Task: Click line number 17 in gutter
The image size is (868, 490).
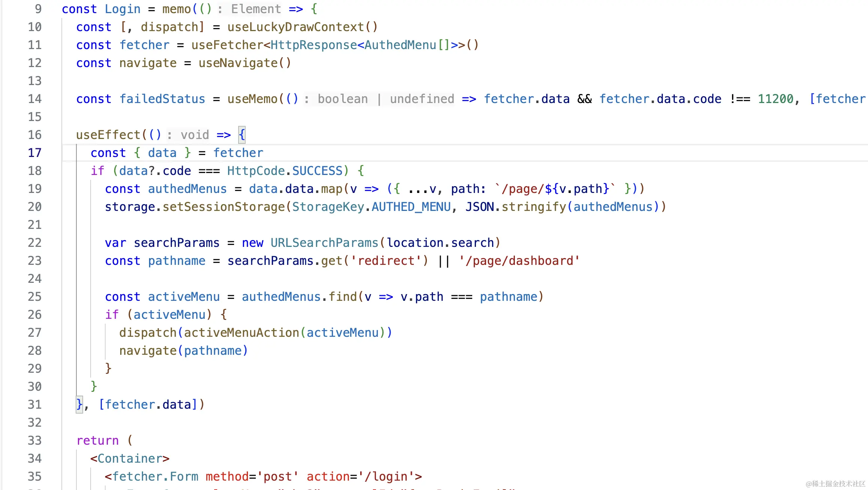Action: coord(34,153)
